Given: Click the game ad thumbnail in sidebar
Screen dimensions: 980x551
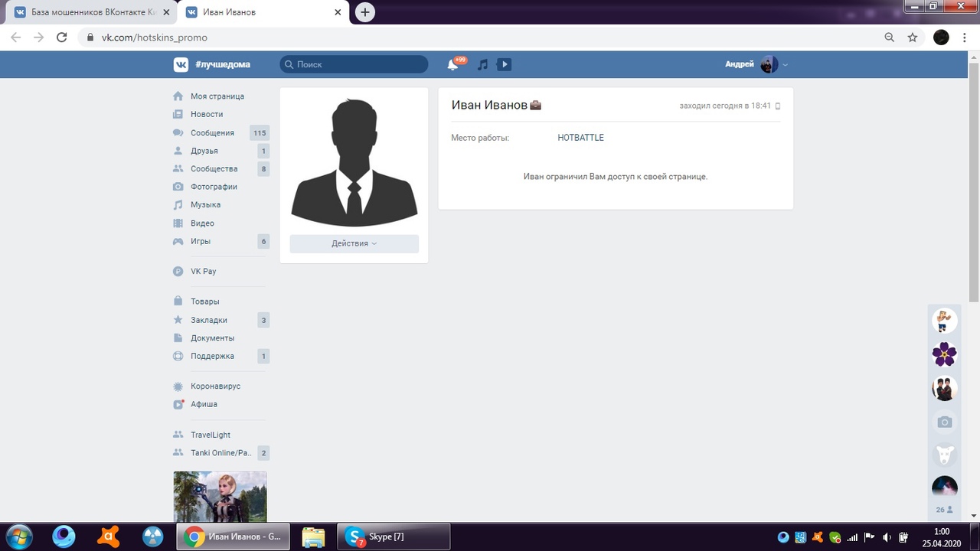Looking at the screenshot, I should click(220, 496).
